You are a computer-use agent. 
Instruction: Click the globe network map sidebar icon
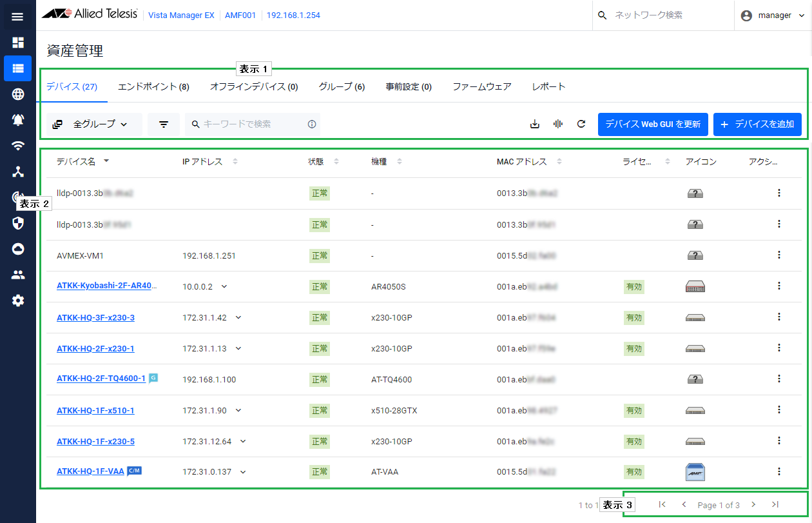click(x=17, y=94)
